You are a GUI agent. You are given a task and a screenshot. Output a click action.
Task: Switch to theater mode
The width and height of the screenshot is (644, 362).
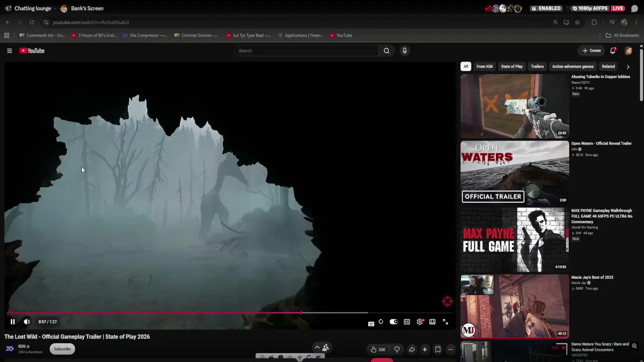pyautogui.click(x=432, y=322)
